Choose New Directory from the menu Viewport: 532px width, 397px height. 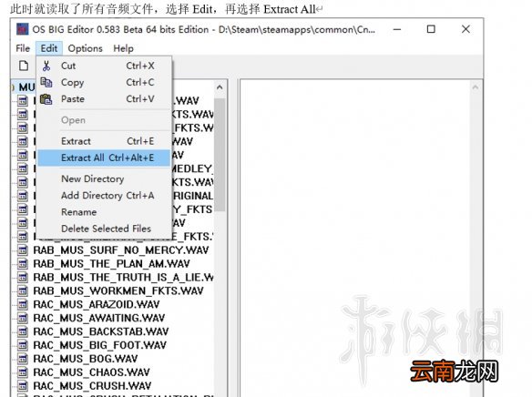104,178
